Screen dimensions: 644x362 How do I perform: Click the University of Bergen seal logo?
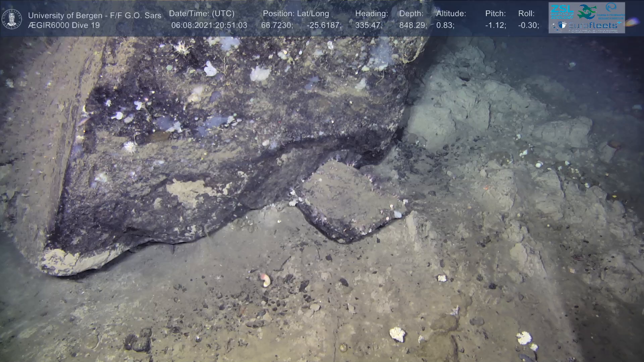[12, 19]
